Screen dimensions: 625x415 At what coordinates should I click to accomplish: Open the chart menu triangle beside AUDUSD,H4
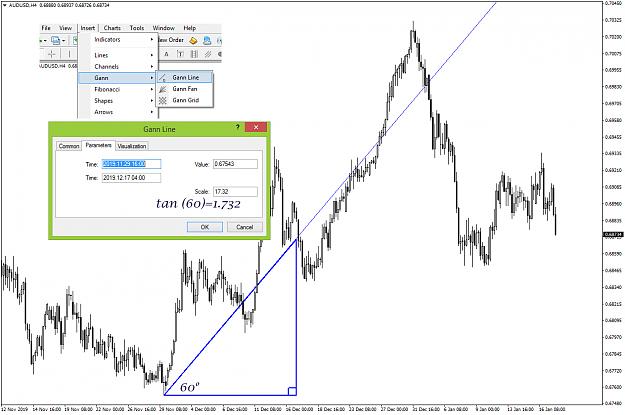tap(4, 5)
